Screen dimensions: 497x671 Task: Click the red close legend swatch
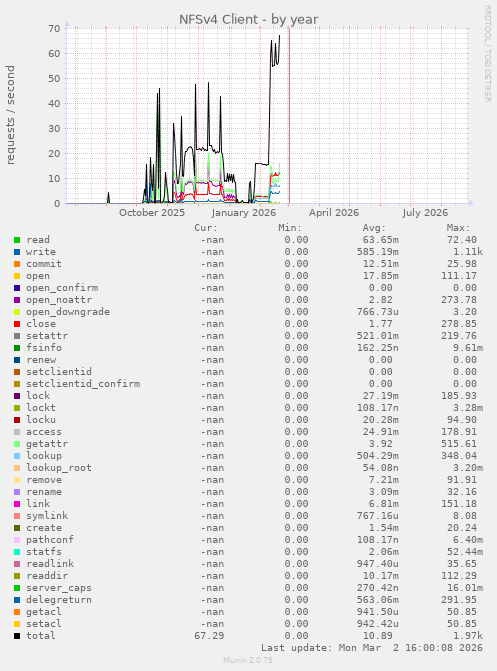coord(17,324)
